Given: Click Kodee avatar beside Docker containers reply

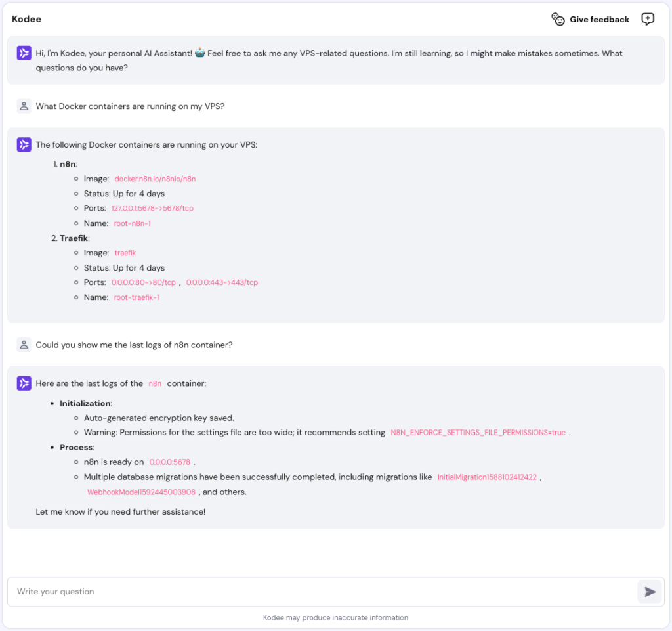Looking at the screenshot, I should (24, 145).
